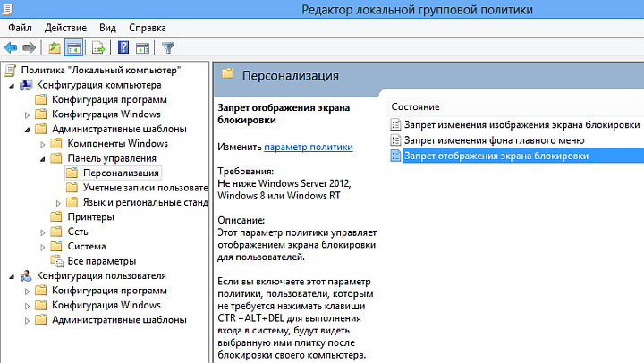Open the Файл menu
This screenshot has height=363, width=644.
[20, 28]
